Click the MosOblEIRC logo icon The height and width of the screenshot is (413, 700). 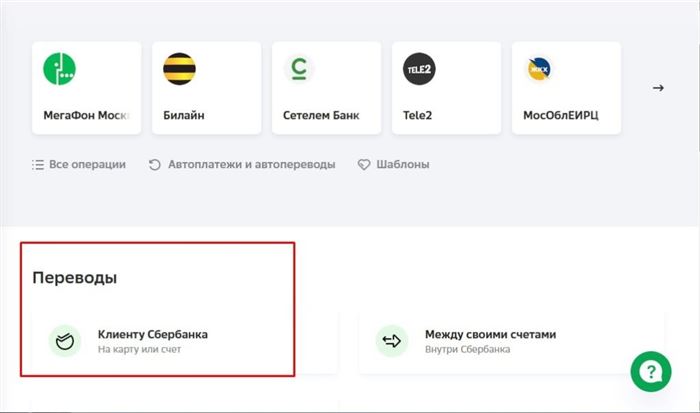point(539,69)
